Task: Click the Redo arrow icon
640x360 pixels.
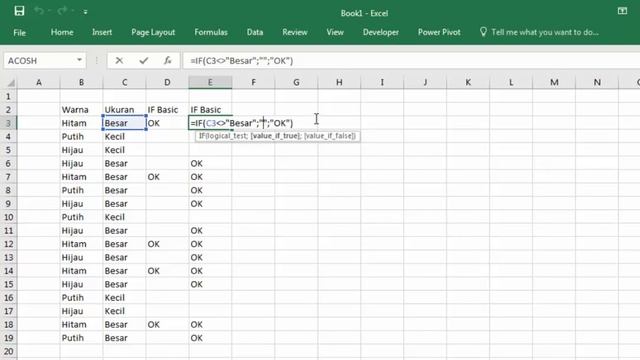Action: 62,11
